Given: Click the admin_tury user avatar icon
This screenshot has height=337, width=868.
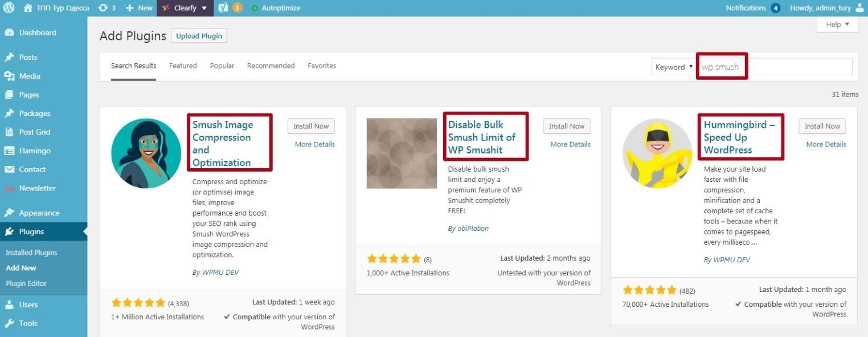Looking at the screenshot, I should point(859,8).
